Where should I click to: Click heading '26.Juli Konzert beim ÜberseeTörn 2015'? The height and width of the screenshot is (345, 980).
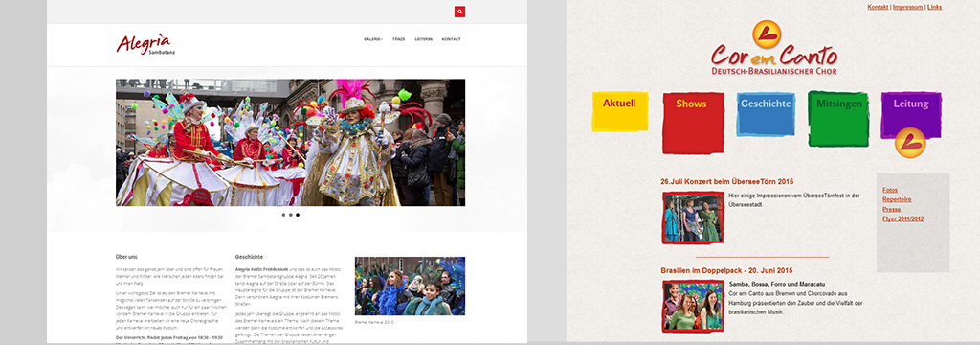click(727, 181)
